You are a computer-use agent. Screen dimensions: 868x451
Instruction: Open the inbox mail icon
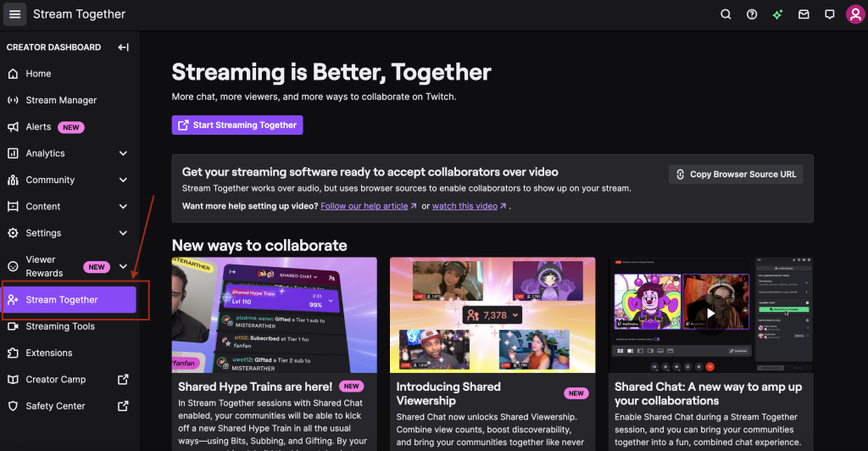click(804, 14)
